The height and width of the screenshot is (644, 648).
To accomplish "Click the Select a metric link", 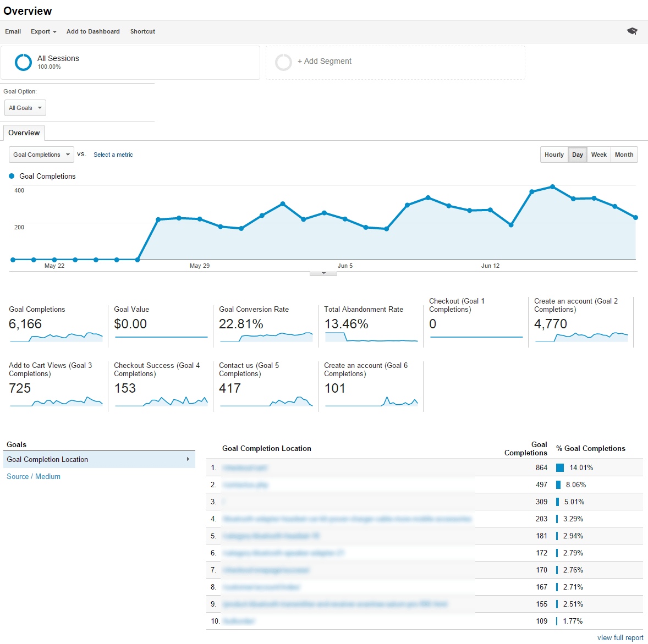I will [113, 155].
